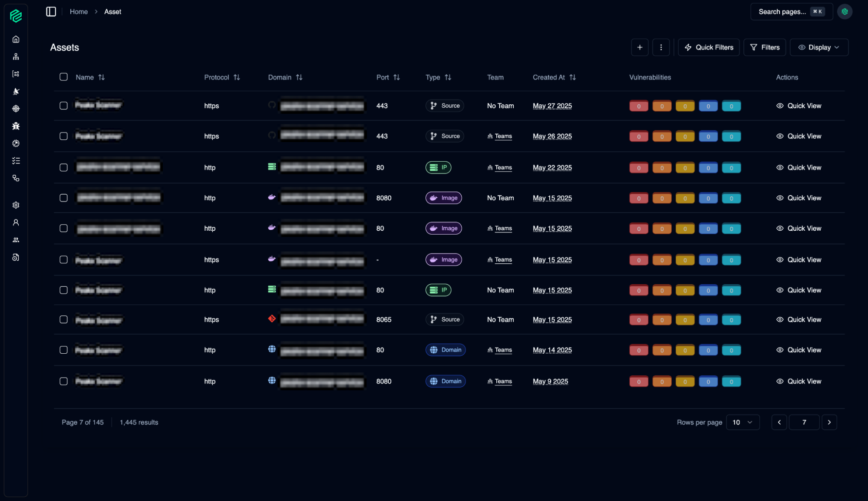Image resolution: width=868 pixels, height=501 pixels.
Task: Check the May 27 2025 row checkbox
Action: coord(63,106)
